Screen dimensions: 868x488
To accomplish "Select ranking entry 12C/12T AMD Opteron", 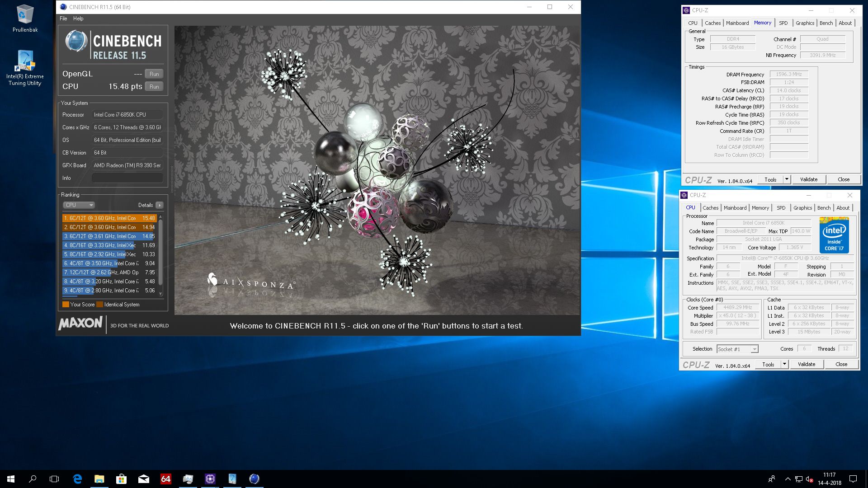I will point(109,272).
